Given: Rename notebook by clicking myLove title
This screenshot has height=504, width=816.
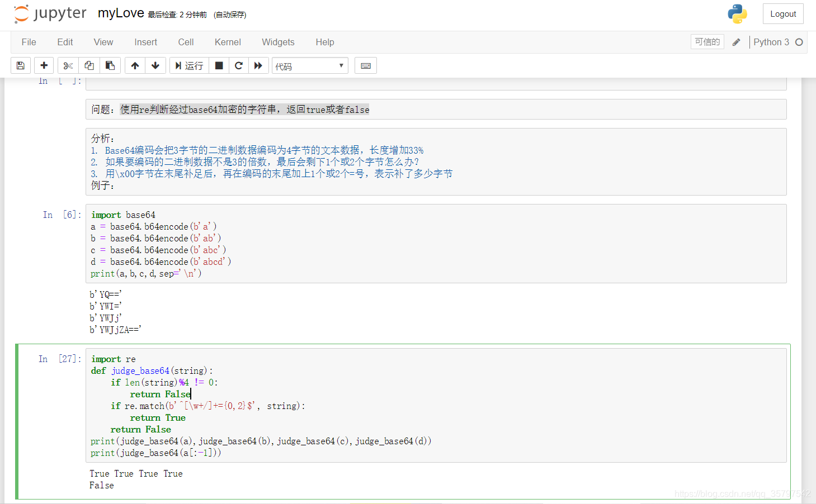Looking at the screenshot, I should pos(121,13).
